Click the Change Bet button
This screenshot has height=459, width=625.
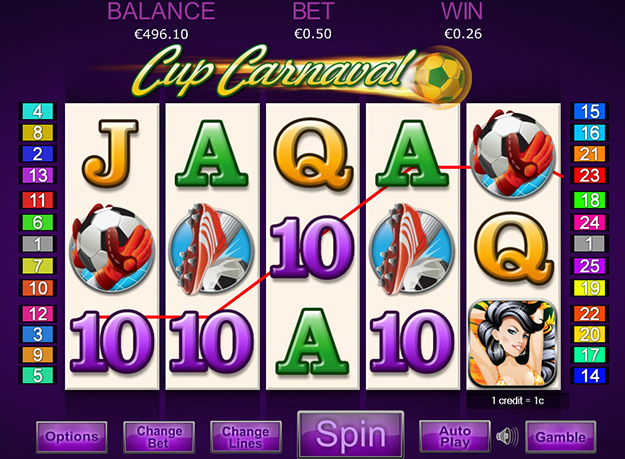pyautogui.click(x=159, y=437)
